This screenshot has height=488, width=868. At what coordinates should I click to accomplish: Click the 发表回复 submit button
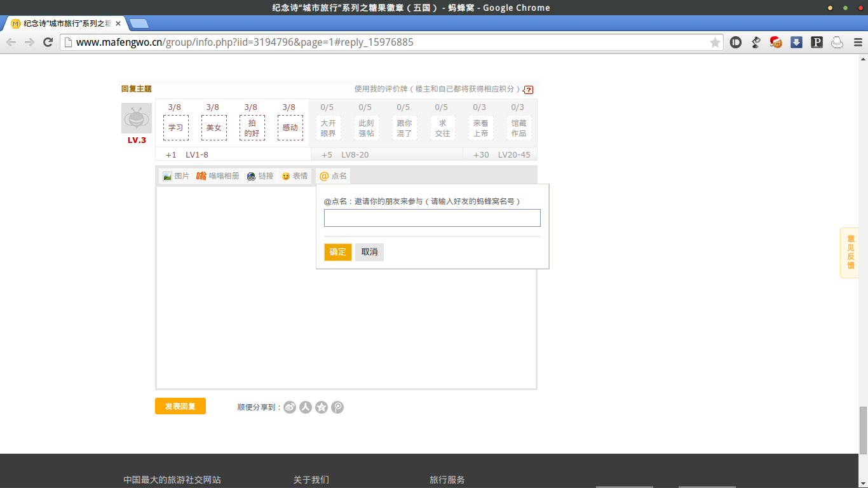pyautogui.click(x=180, y=406)
